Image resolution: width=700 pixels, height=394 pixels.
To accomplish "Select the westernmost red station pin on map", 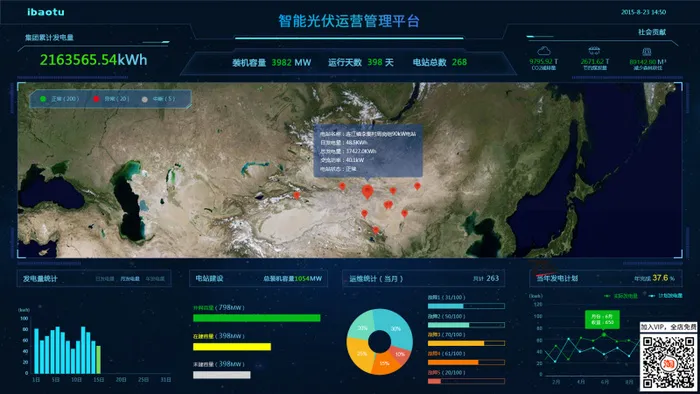I will pyautogui.click(x=296, y=195).
